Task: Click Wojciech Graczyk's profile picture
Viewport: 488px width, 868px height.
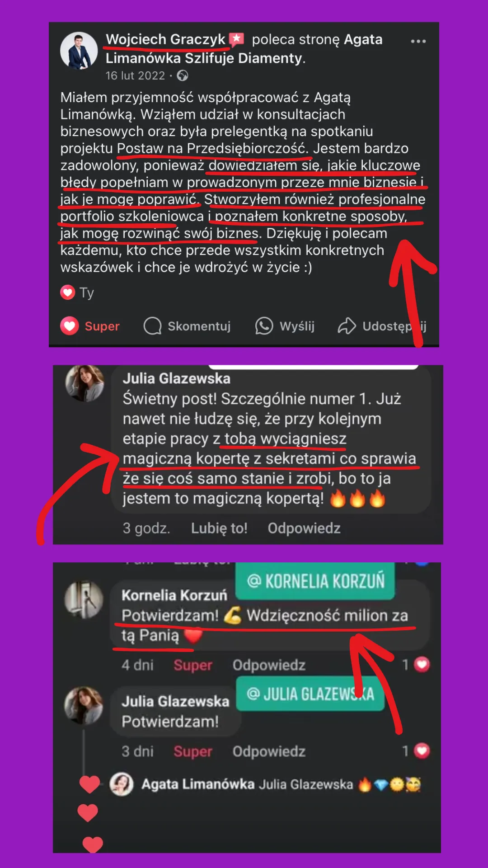Action: [x=79, y=51]
